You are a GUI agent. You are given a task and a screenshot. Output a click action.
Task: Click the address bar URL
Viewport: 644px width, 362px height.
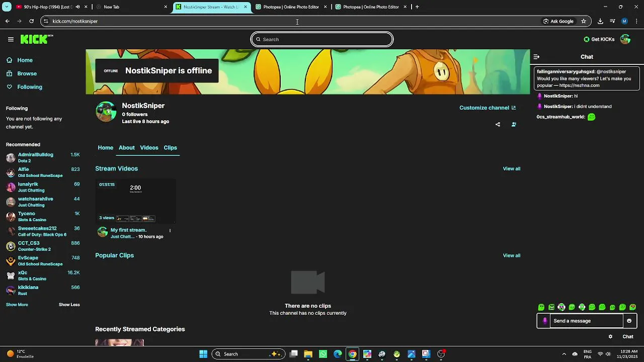pyautogui.click(x=75, y=21)
